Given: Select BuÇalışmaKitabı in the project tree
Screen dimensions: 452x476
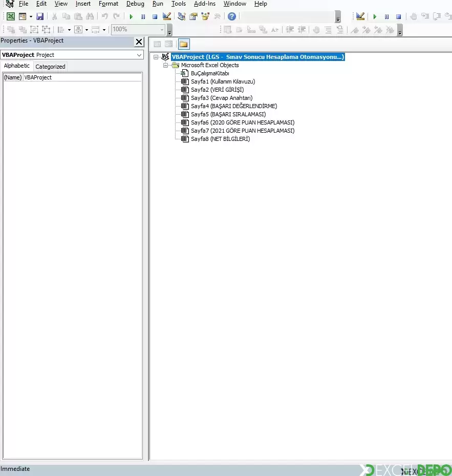Looking at the screenshot, I should (x=209, y=73).
